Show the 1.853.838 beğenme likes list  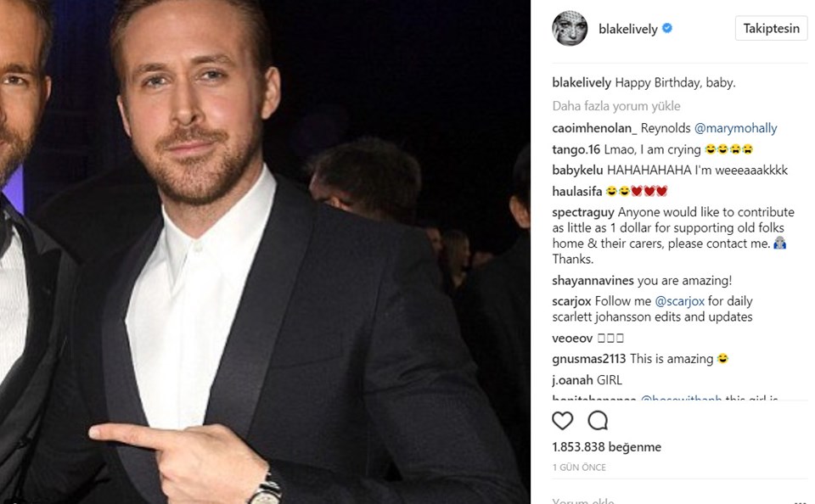pyautogui.click(x=606, y=447)
